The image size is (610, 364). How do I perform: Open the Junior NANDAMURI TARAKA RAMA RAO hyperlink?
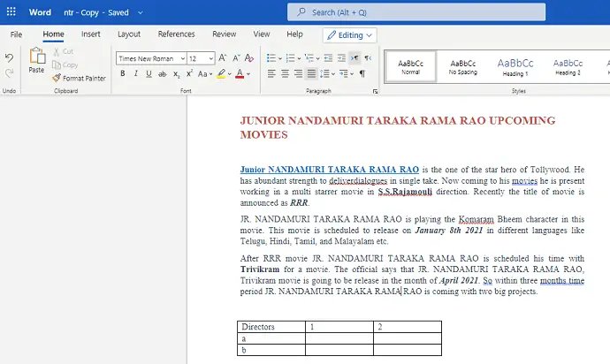point(330,169)
